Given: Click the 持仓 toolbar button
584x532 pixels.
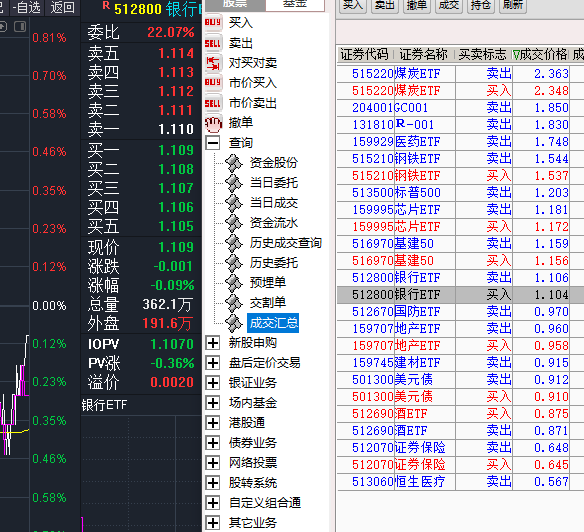Looking at the screenshot, I should click(480, 5).
